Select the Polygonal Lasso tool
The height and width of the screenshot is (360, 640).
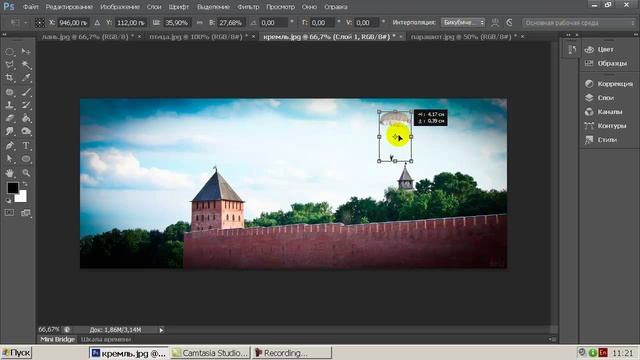coord(9,65)
